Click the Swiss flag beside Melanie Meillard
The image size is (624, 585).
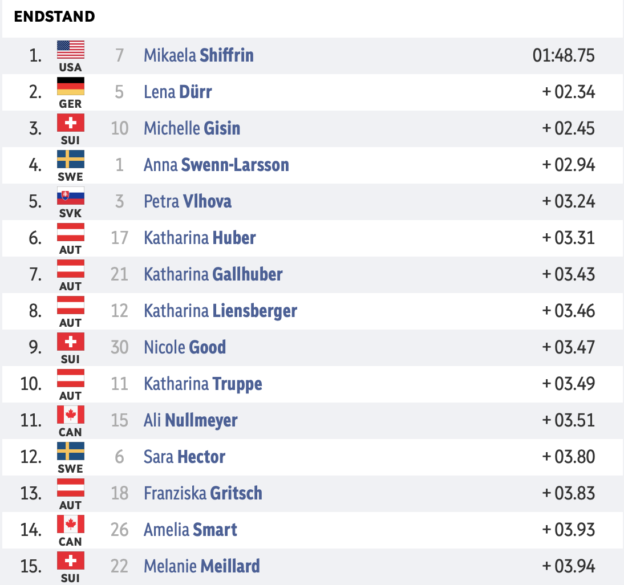tap(70, 561)
